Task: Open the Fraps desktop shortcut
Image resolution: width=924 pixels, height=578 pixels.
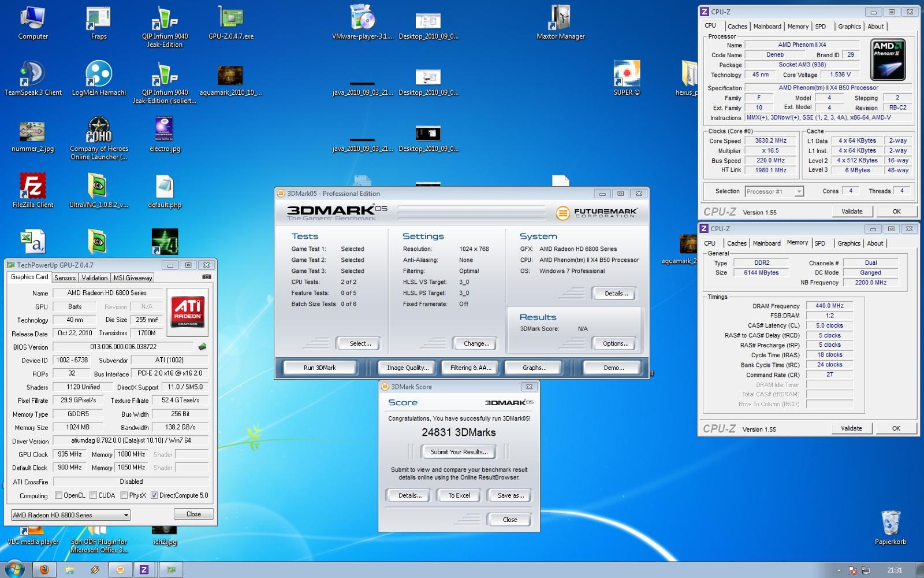Action: 99,23
